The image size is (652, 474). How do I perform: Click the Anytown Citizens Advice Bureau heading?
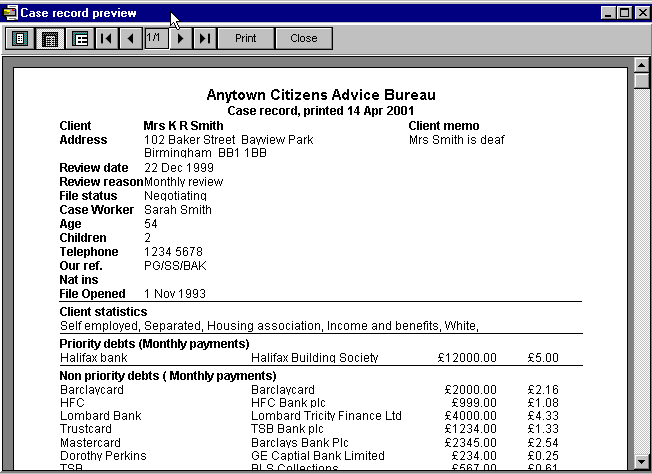pos(320,94)
